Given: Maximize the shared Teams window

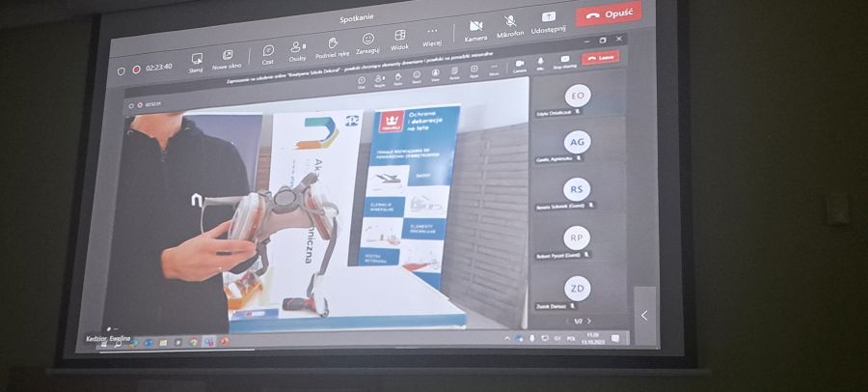Looking at the screenshot, I should pyautogui.click(x=603, y=41).
